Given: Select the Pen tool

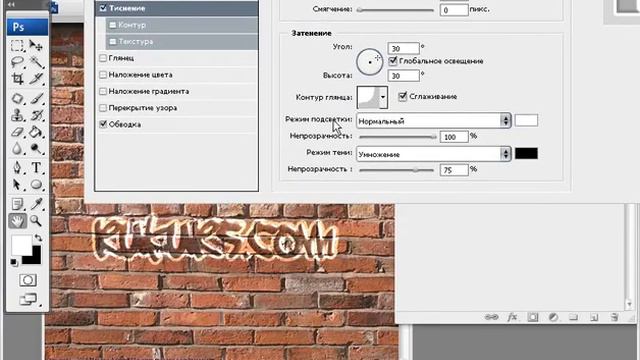Looking at the screenshot, I should pyautogui.click(x=17, y=168).
